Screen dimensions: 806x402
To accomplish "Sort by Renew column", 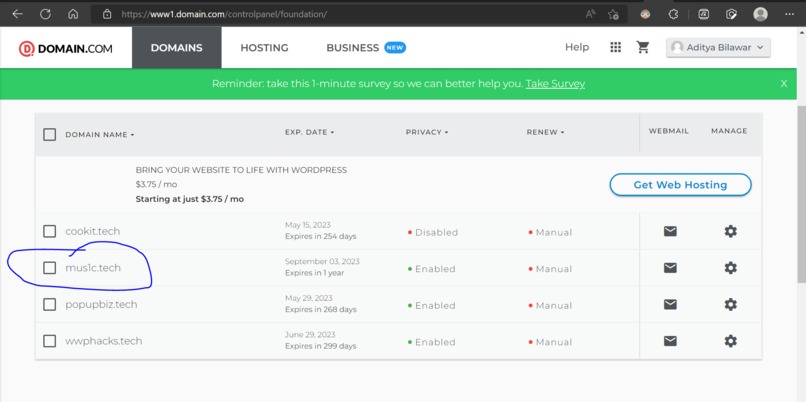I will click(x=545, y=132).
